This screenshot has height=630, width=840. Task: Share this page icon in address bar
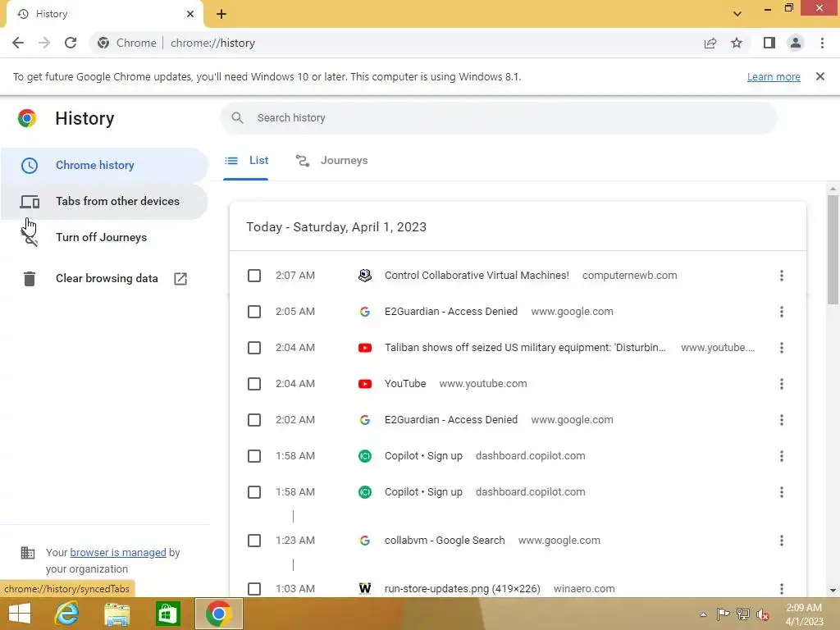click(x=710, y=43)
